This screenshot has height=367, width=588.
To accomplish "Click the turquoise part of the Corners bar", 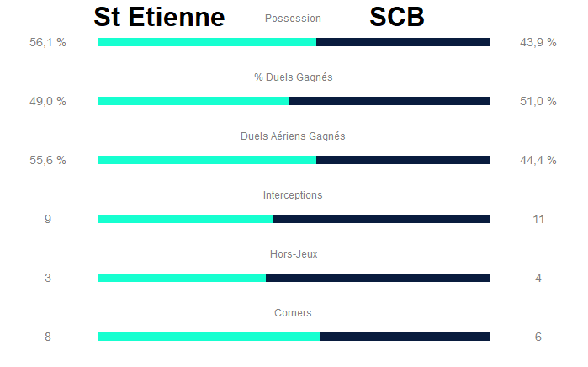I will coord(209,337).
